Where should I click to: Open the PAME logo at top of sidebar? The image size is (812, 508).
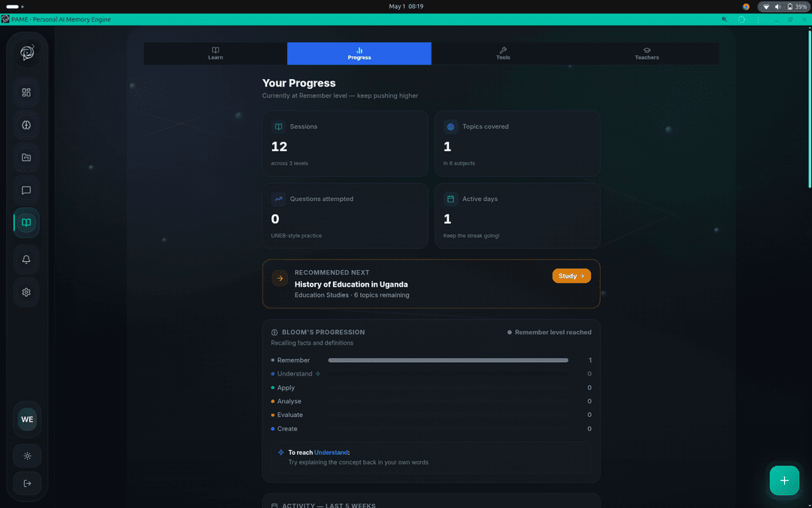(27, 53)
